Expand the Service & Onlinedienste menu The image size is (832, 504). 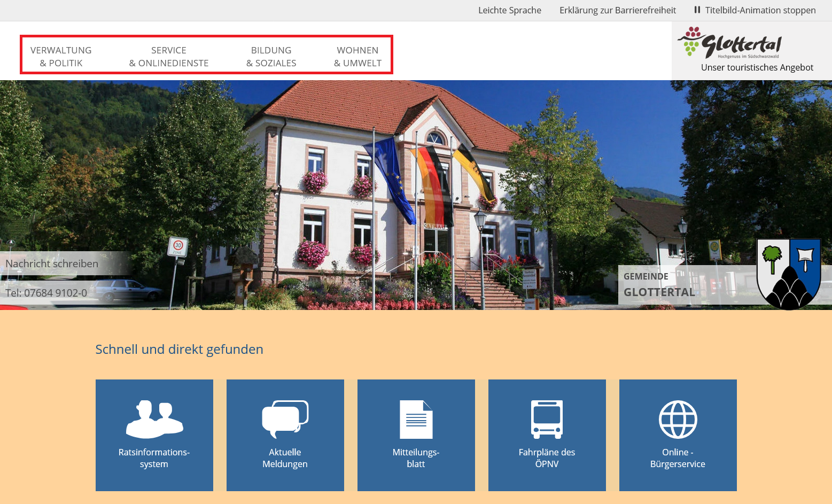coord(169,57)
